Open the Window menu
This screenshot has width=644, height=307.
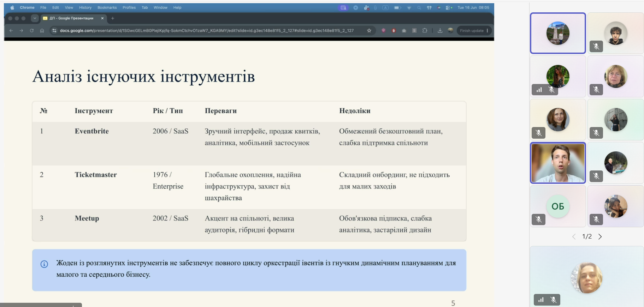tap(160, 7)
